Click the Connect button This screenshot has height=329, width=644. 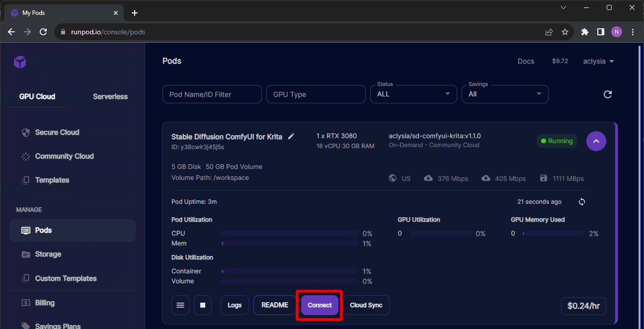click(320, 305)
